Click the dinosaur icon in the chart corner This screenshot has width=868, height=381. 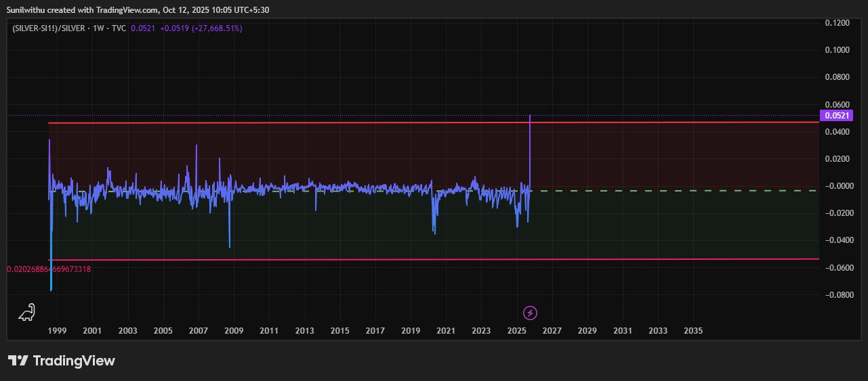click(x=26, y=312)
